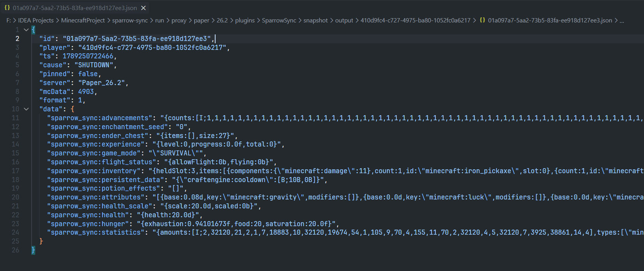Click the "sparrow_sync:advancements" key
Viewport: 644px width, 271px height.
[99, 118]
